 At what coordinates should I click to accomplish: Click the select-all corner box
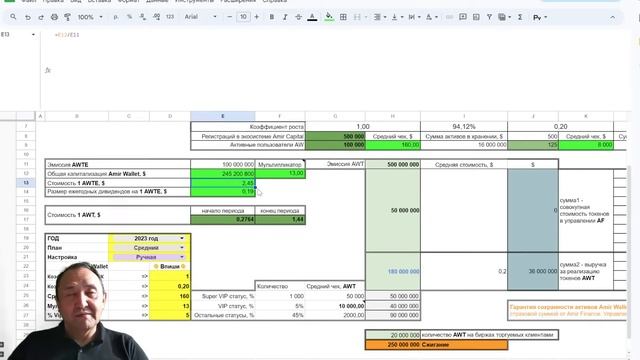(x=26, y=116)
